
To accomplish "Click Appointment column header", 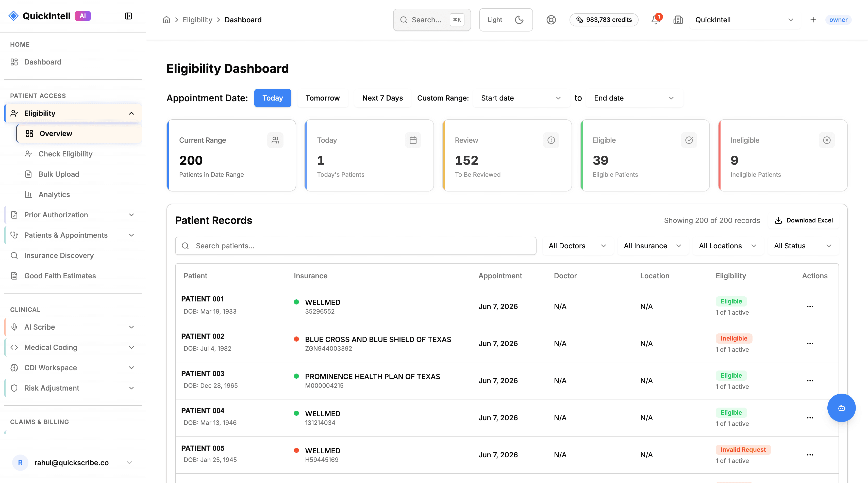I will coord(500,276).
